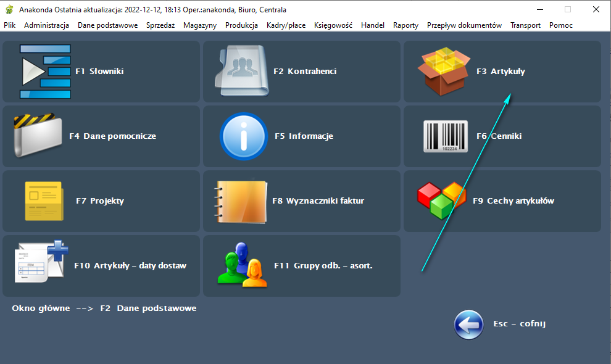Screen dimensions: 611x364
Task: Click the F2 Kontrahenci contacts folder icon
Action: (241, 71)
